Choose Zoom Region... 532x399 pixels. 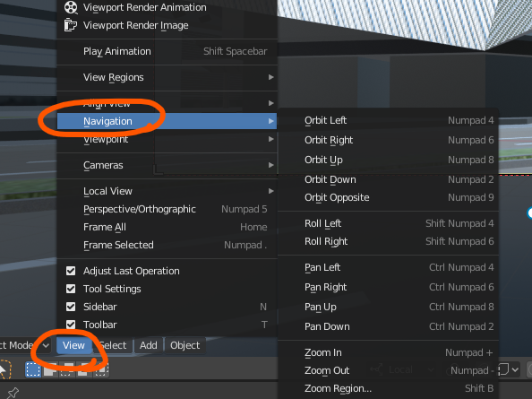(x=388, y=388)
